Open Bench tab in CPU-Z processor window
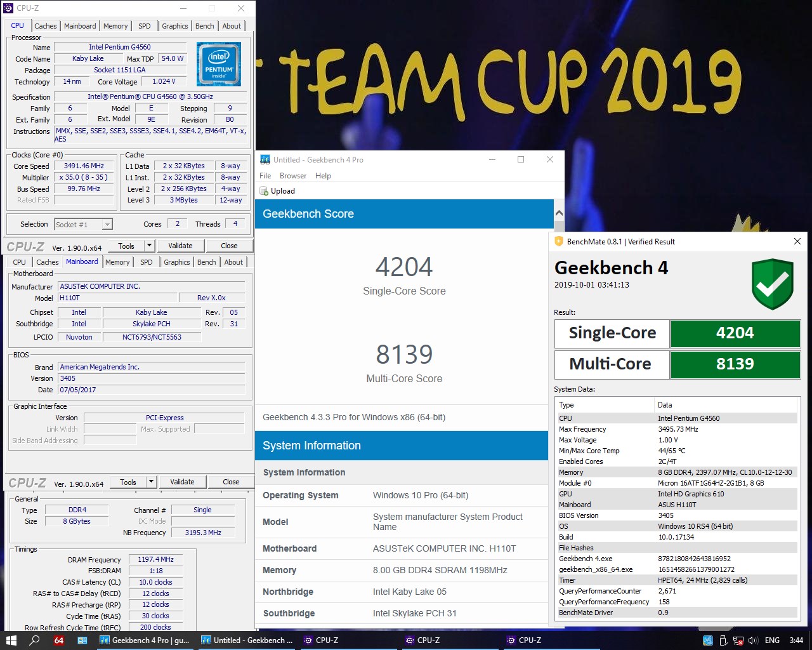The height and width of the screenshot is (650, 812). pos(204,26)
